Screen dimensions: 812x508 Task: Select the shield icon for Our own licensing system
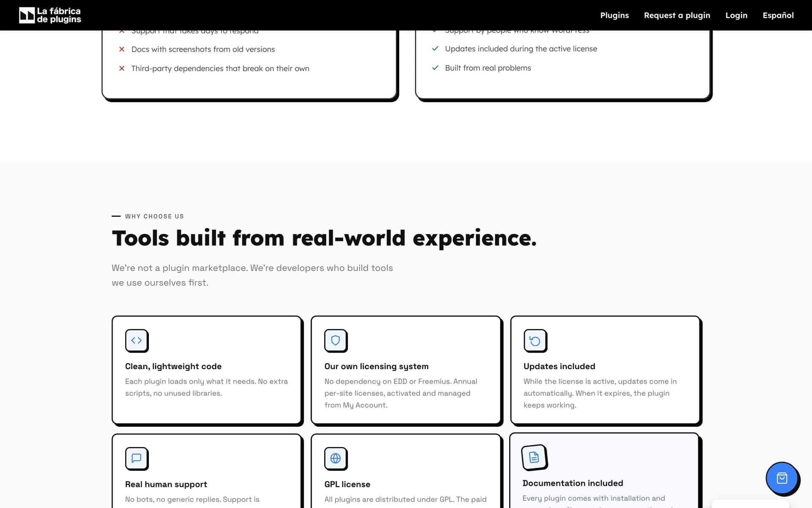pyautogui.click(x=335, y=340)
